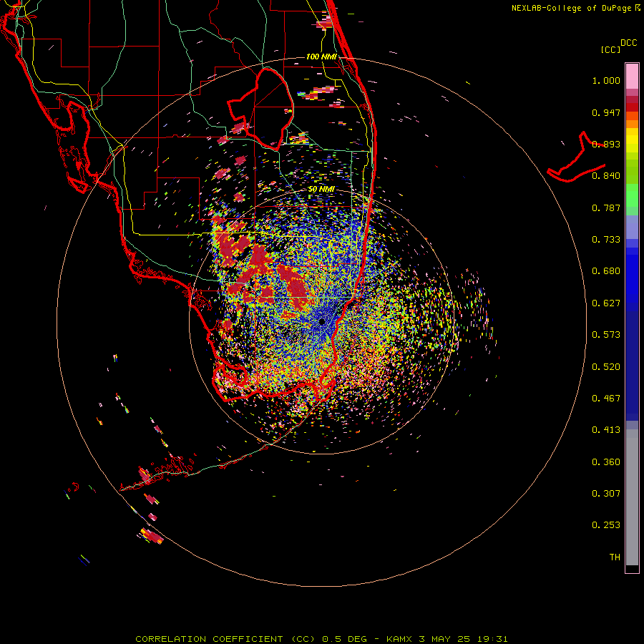Pick the lavender-blue segment of color bar
Image resolution: width=644 pixels, height=644 pixels.
coord(632,227)
